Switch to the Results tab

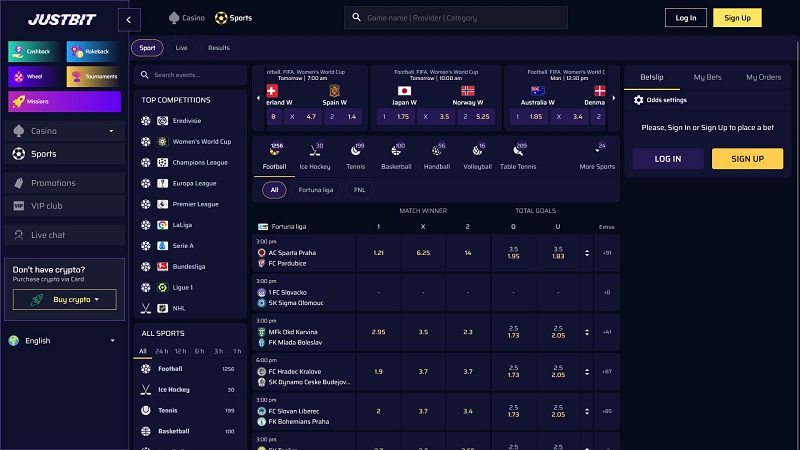pyautogui.click(x=218, y=48)
